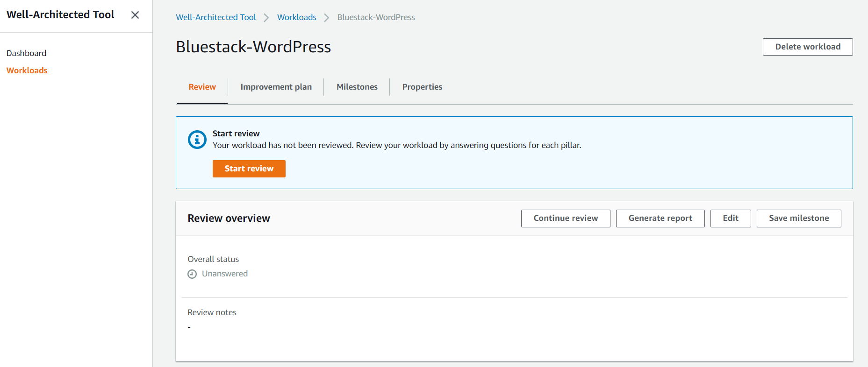Switch to the Improvement plan tab
Viewport: 868px width, 367px height.
pyautogui.click(x=276, y=87)
